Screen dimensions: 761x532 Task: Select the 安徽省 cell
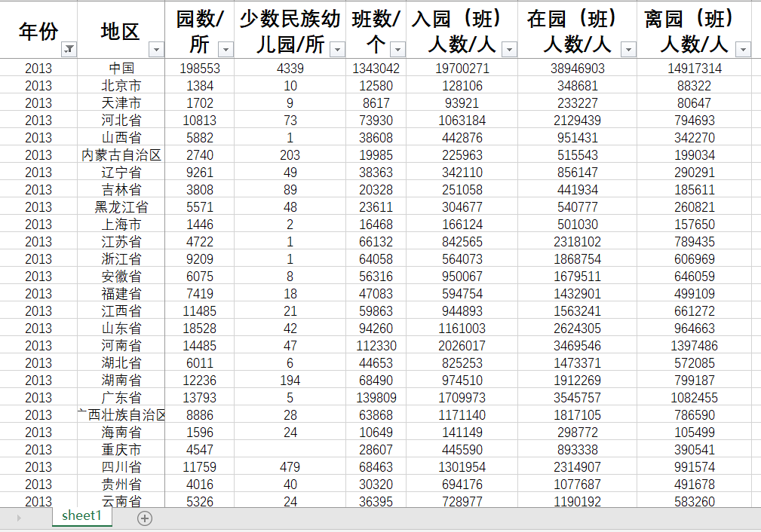[x=121, y=277]
